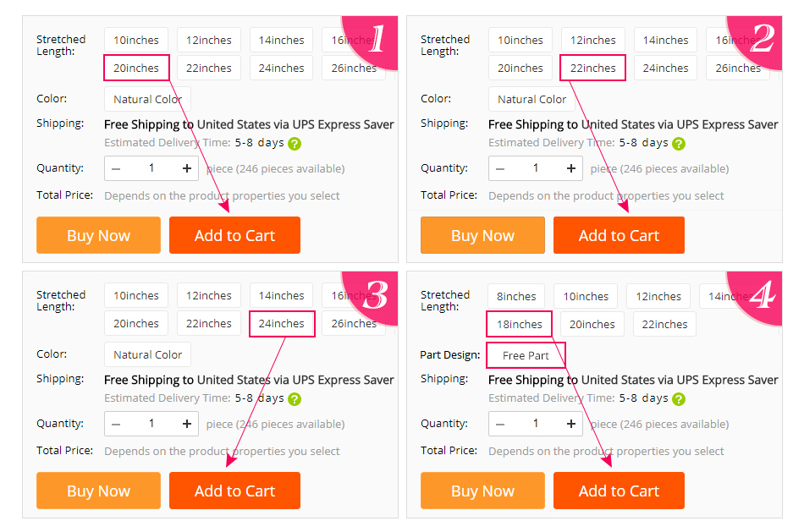Click the green delivery help icon in panel 4
This screenshot has width=804, height=532.
tap(679, 398)
